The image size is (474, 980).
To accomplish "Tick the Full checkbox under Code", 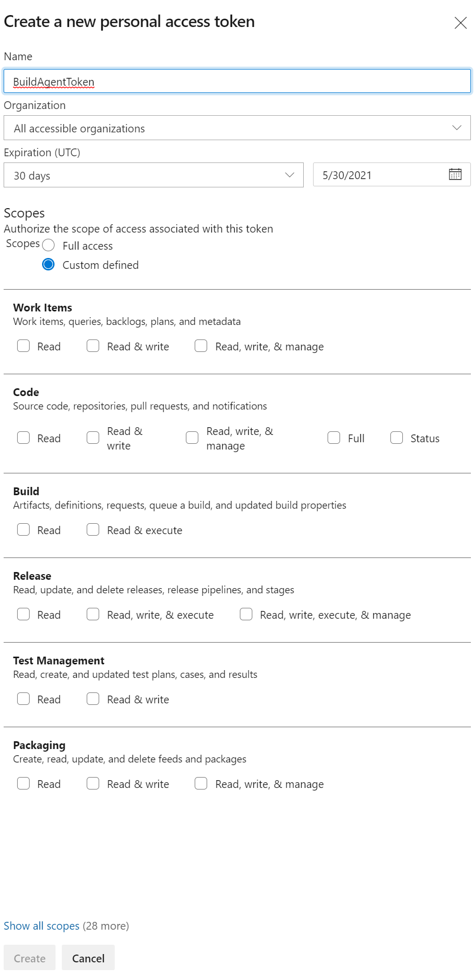I will [x=334, y=438].
